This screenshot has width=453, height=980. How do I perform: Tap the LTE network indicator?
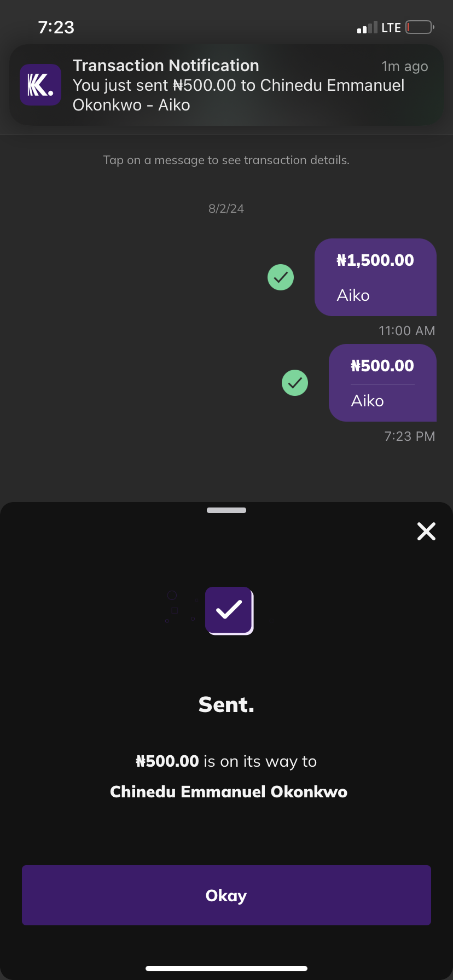pos(391,28)
